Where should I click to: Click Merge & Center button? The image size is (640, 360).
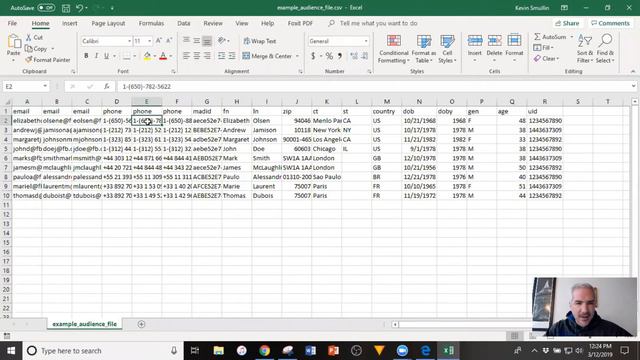(x=268, y=56)
